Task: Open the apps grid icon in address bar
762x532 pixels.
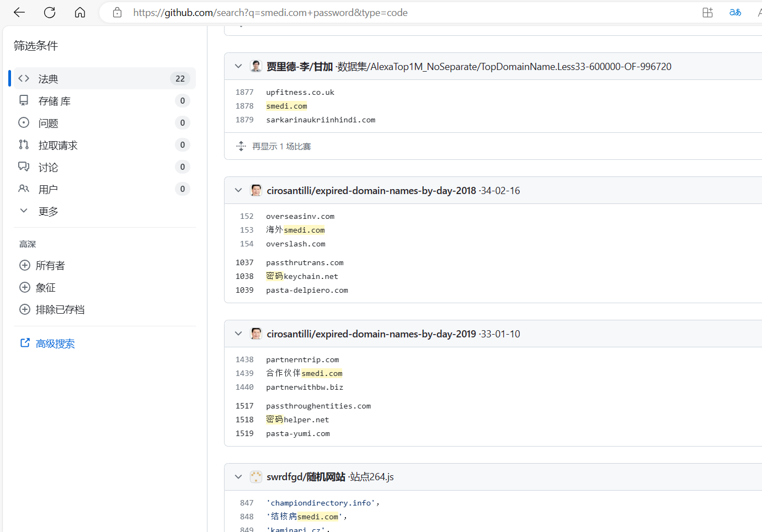Action: (707, 12)
